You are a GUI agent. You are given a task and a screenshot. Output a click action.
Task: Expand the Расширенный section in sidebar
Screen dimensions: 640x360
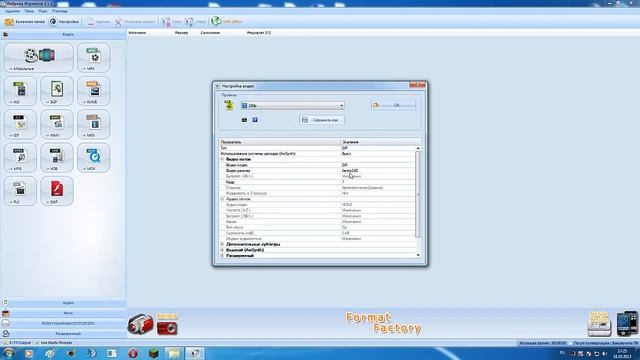[63, 333]
